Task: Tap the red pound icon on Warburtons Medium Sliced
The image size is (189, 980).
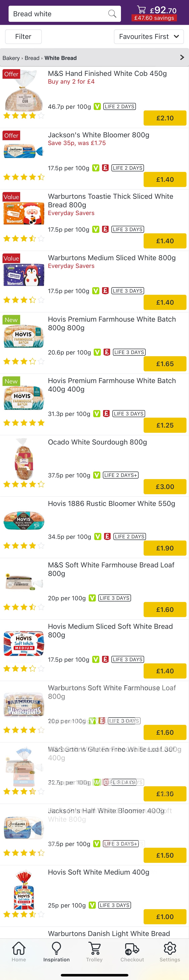Action: [x=106, y=291]
